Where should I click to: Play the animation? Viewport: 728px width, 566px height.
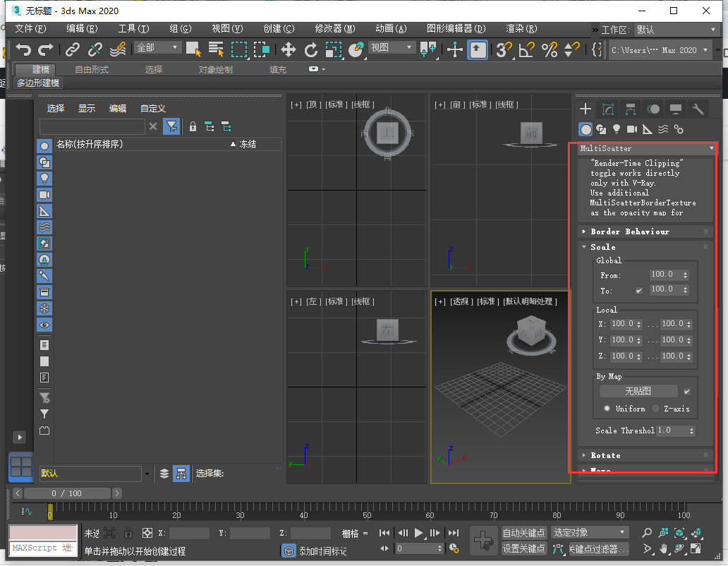pos(418,533)
